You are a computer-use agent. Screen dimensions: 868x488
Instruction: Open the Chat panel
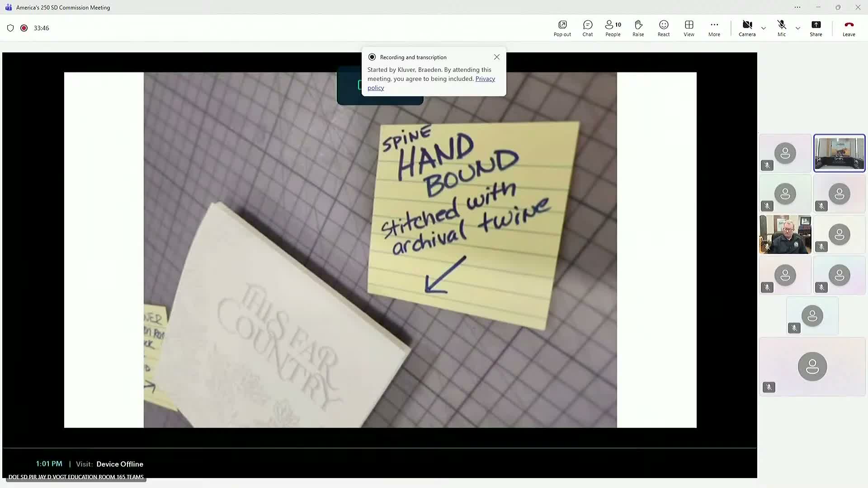click(x=587, y=28)
